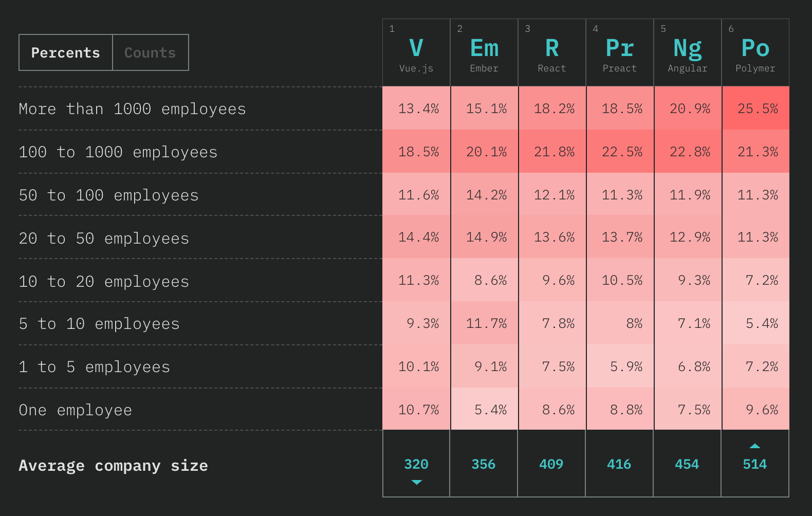
Task: Click the React average size 409
Action: click(x=551, y=464)
